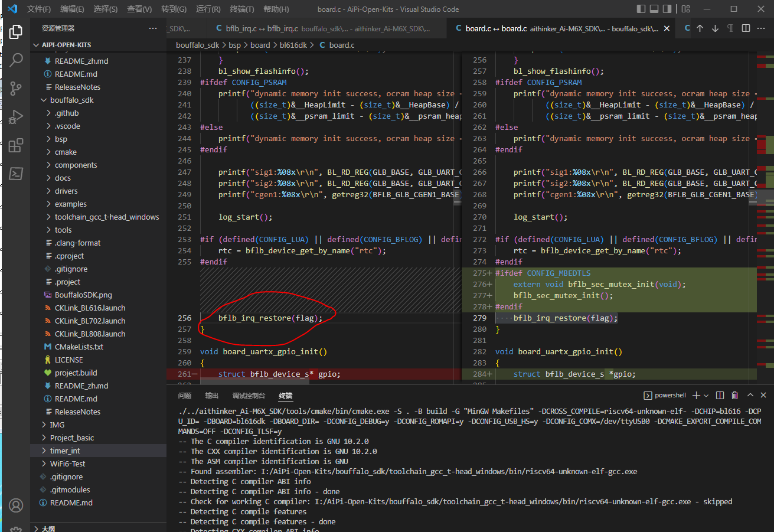Expand the examples folder
774x532 pixels.
pos(98,204)
